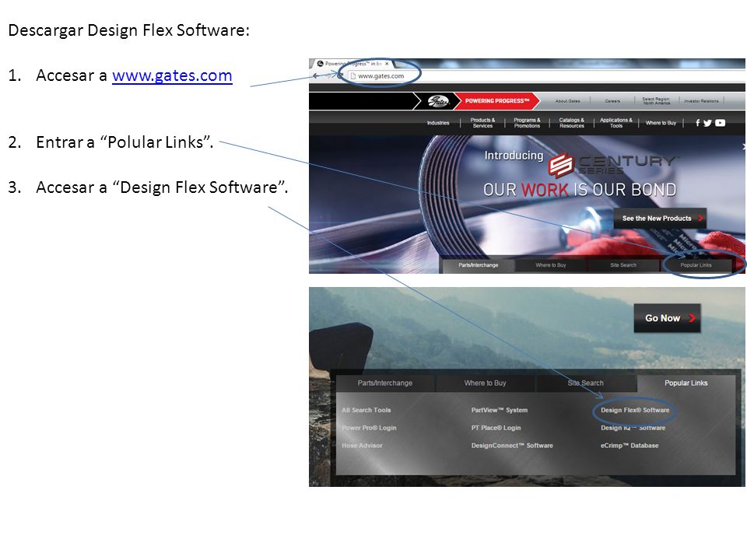Select the Site Search tab in lower panel

tap(585, 383)
